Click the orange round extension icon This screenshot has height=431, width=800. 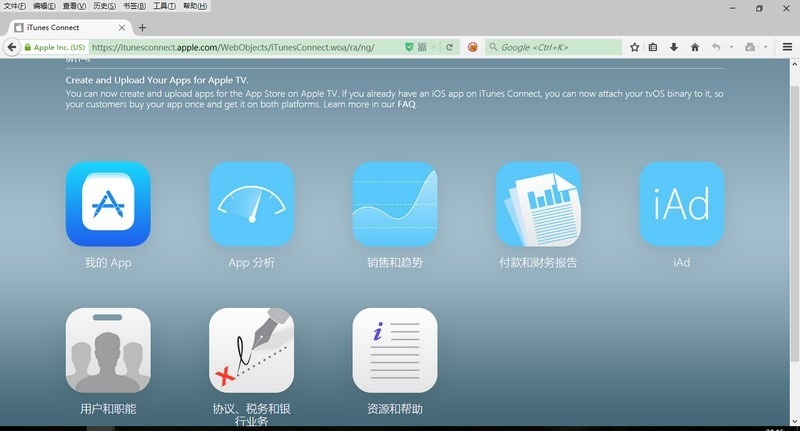(473, 47)
